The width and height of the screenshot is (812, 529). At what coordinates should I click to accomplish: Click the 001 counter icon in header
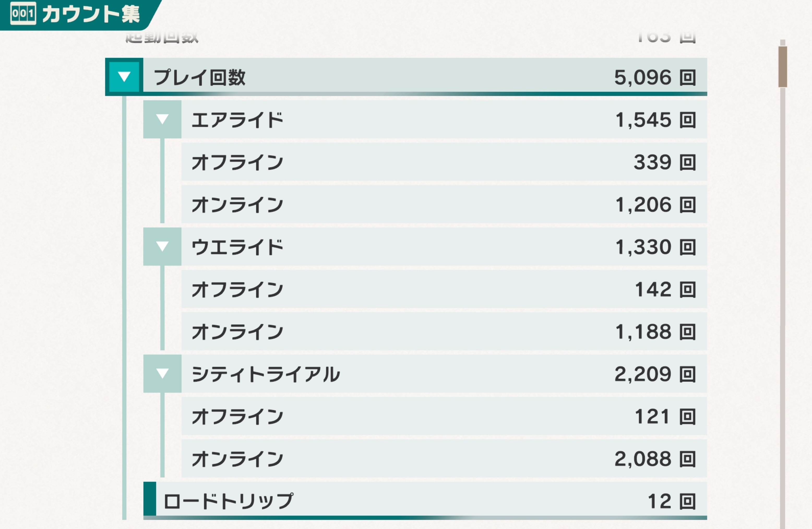pyautogui.click(x=23, y=14)
